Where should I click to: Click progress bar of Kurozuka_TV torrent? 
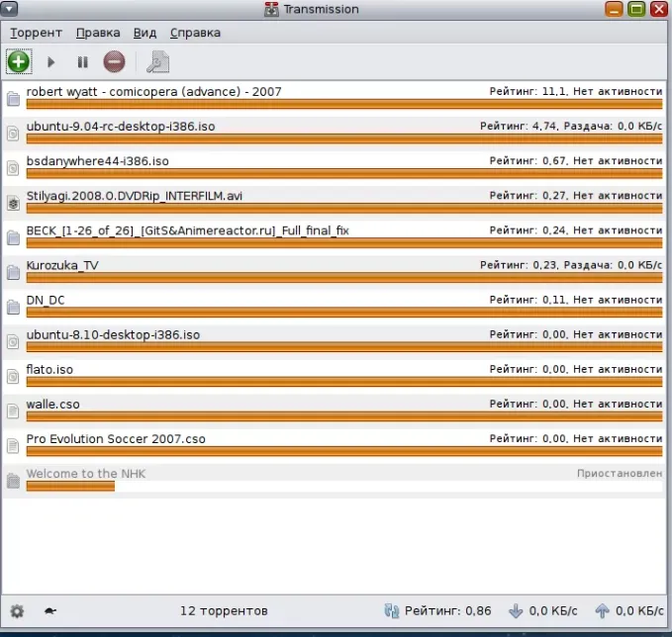(344, 278)
